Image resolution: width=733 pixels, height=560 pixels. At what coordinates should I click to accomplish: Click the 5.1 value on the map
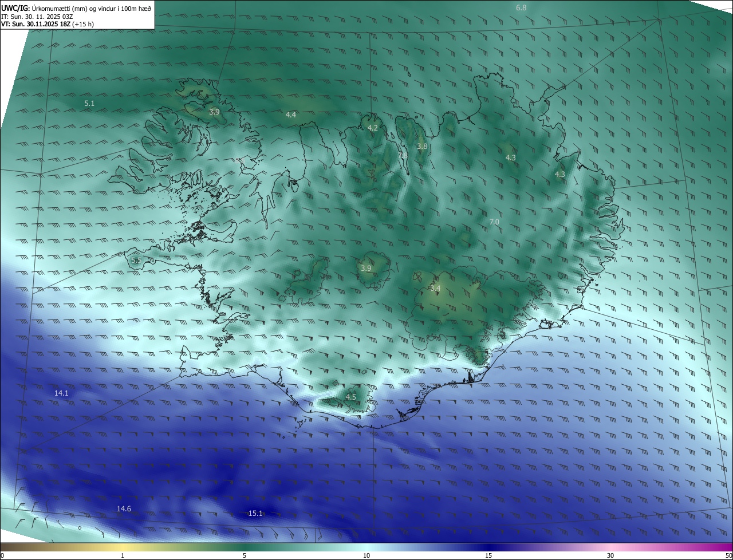[89, 104]
